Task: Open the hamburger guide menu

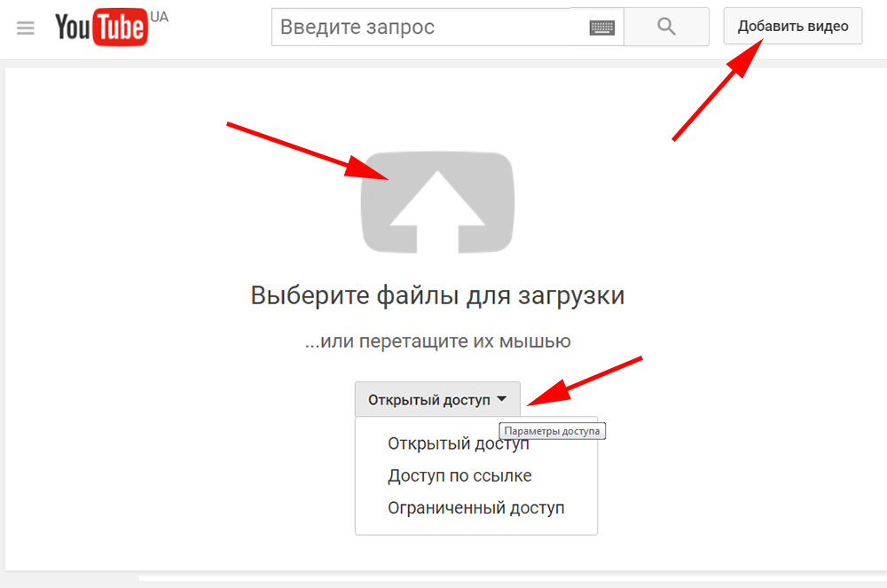Action: point(26,27)
